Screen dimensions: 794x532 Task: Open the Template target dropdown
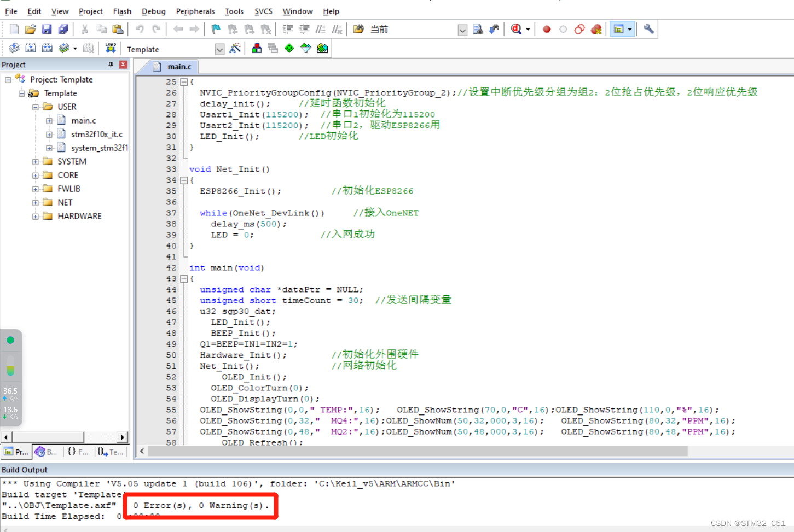click(x=219, y=49)
